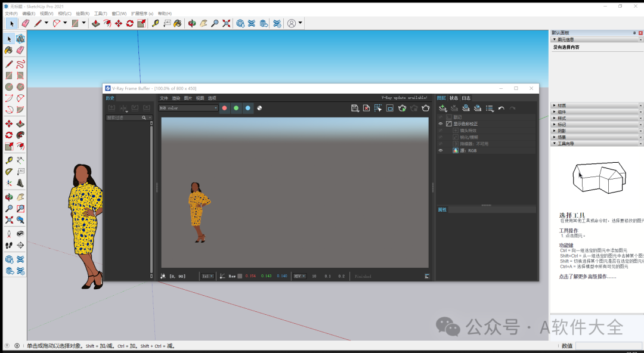Select the Orbit tool in top toolbar
Viewport: 644px width, 353px height.
coord(192,23)
